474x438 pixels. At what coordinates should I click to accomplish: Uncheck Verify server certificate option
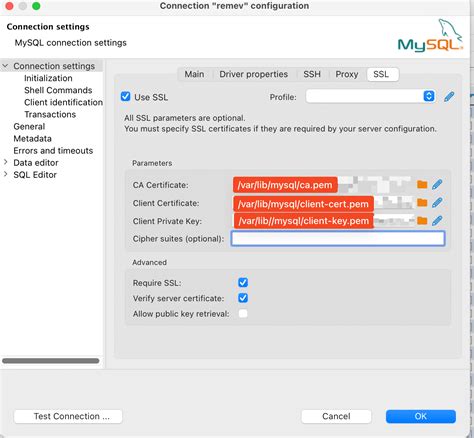pos(243,298)
